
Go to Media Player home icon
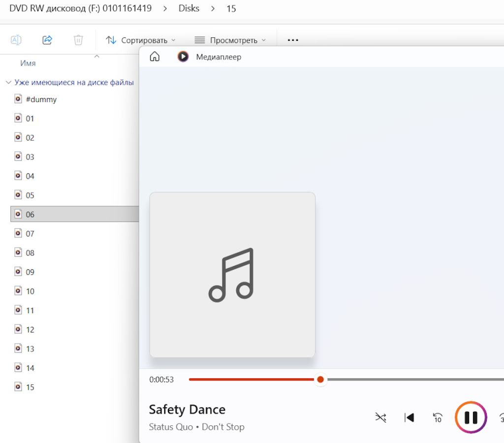point(155,57)
